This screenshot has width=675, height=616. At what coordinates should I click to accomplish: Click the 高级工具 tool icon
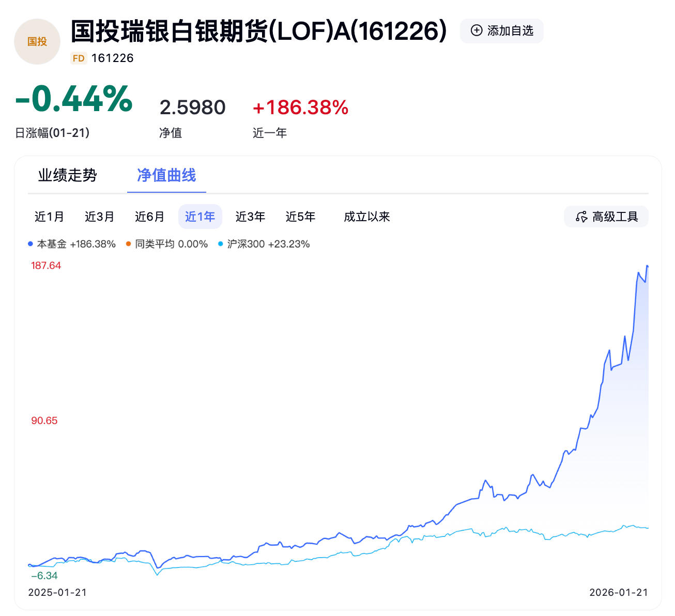tap(581, 217)
